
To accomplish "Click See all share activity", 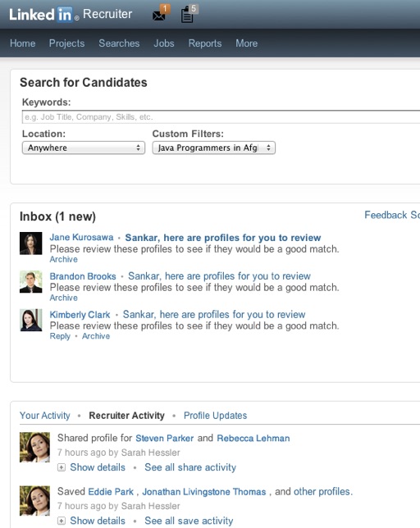I will (x=190, y=467).
